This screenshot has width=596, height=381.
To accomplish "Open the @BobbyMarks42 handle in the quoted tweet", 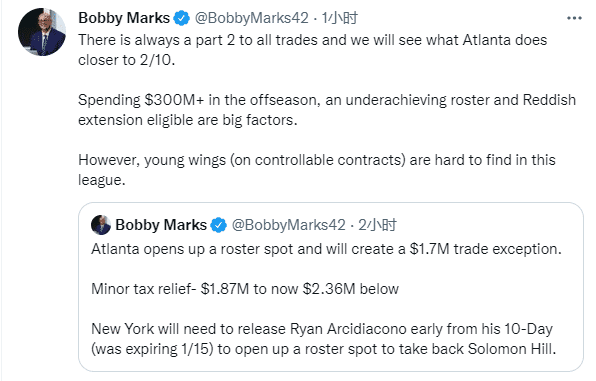I will click(x=288, y=225).
